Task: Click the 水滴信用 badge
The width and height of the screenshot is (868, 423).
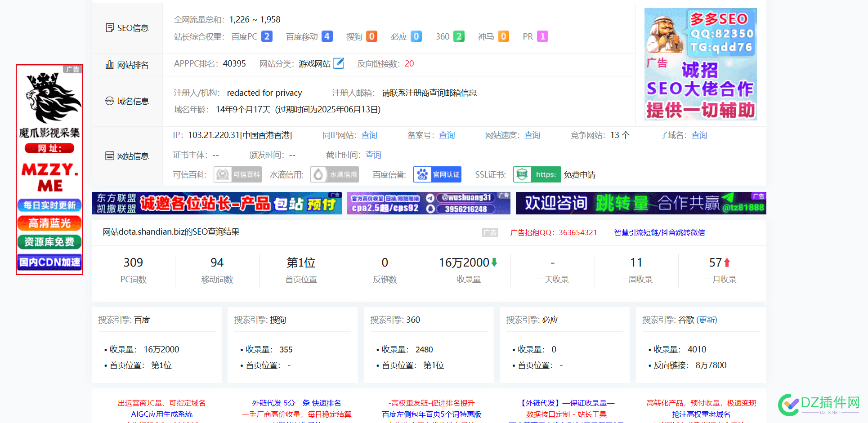Action: tap(335, 174)
